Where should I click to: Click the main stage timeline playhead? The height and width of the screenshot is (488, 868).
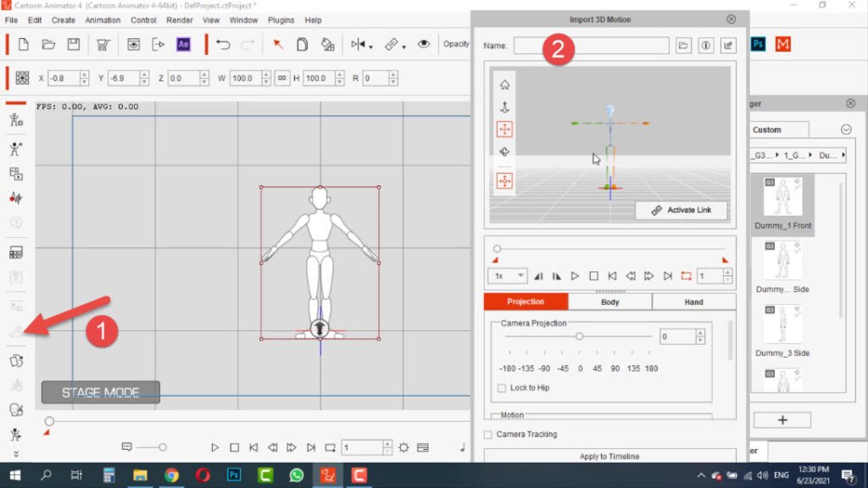coord(49,421)
